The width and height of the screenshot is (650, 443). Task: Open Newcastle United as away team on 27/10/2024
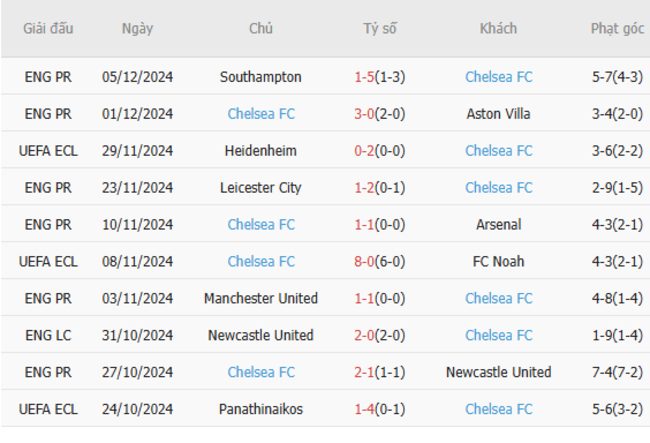(498, 372)
